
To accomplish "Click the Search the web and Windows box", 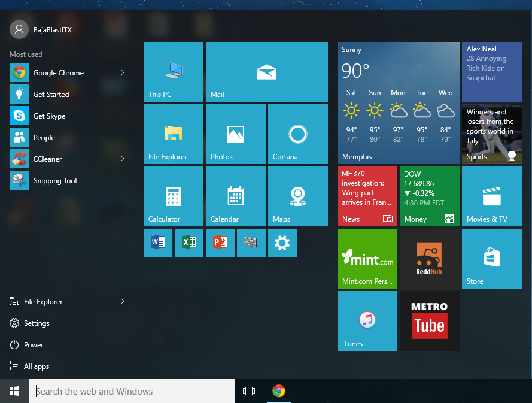I will pyautogui.click(x=132, y=391).
